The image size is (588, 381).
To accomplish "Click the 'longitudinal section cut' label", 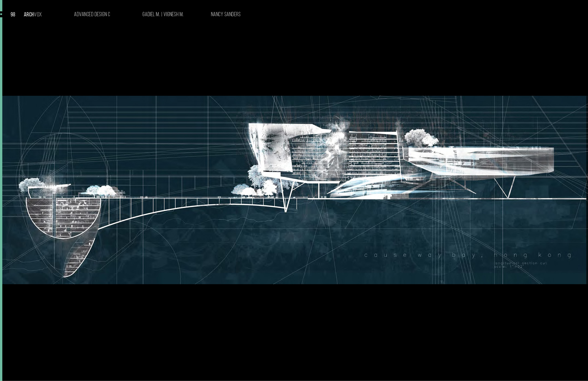I will pos(521,263).
